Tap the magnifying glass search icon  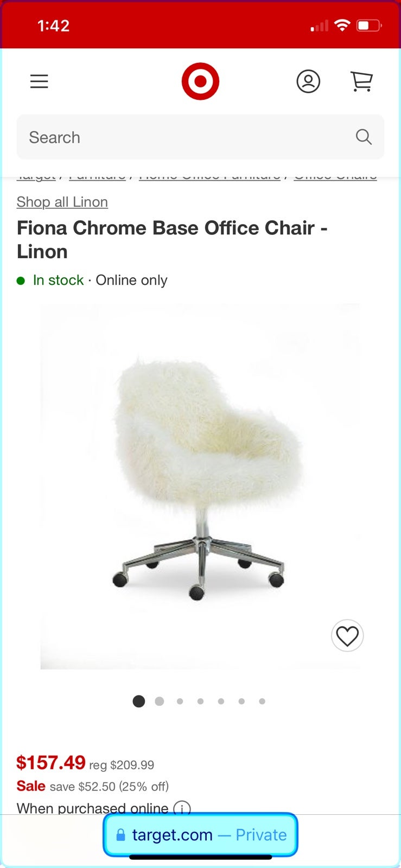(x=364, y=137)
